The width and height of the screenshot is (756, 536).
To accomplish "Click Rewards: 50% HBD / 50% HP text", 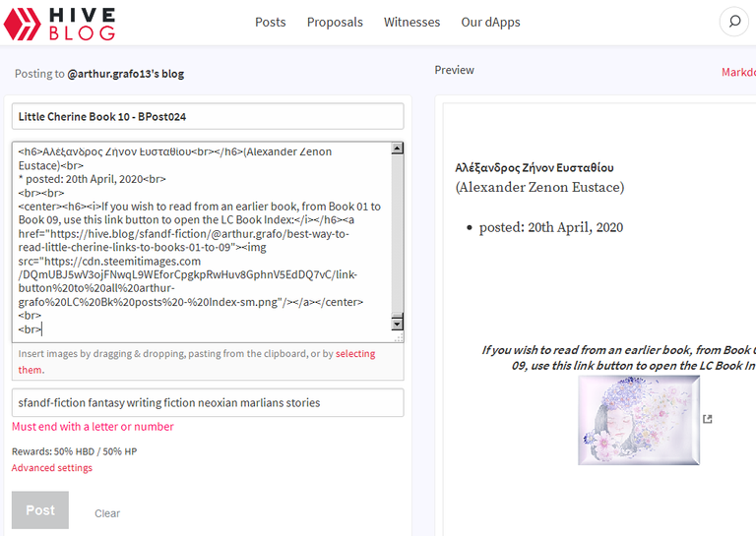I will pyautogui.click(x=74, y=451).
